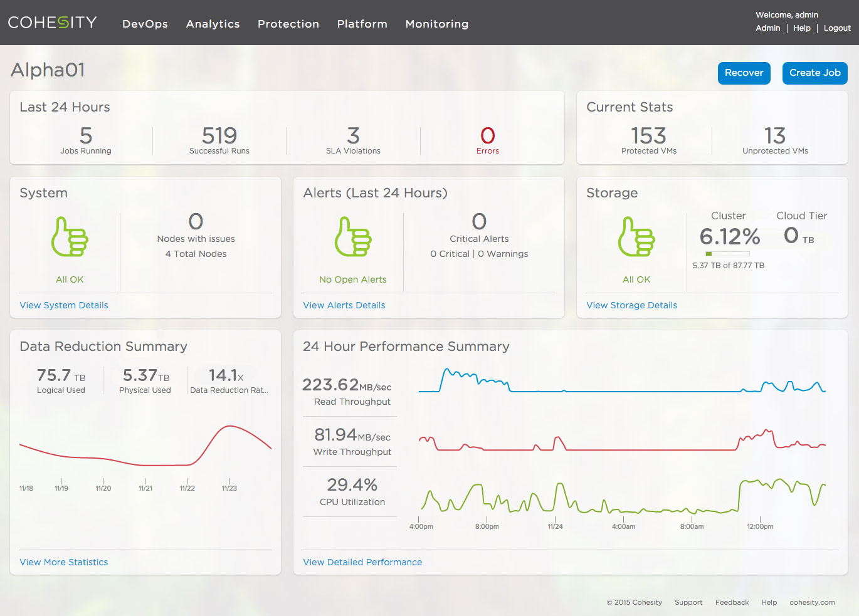
Task: Open the Monitoring menu
Action: (x=436, y=24)
